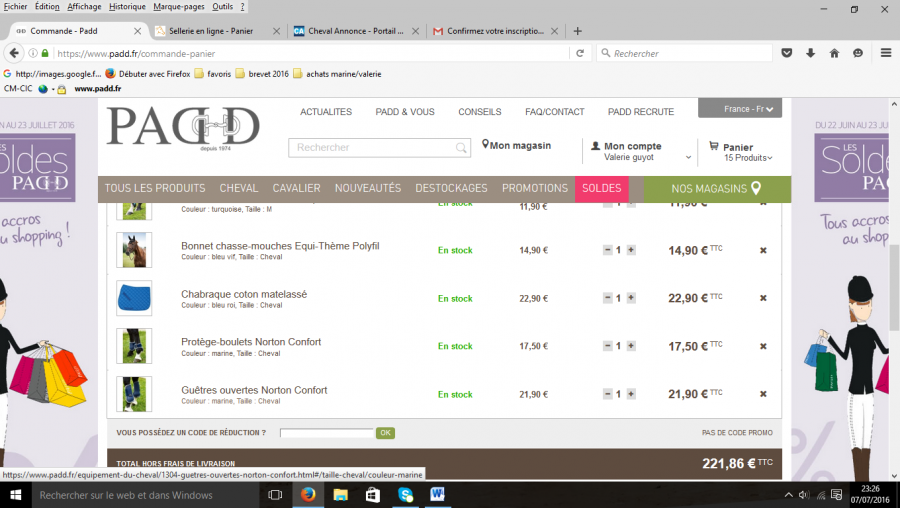Remove the Guêtres ouvertes Norton Confort item

(763, 394)
